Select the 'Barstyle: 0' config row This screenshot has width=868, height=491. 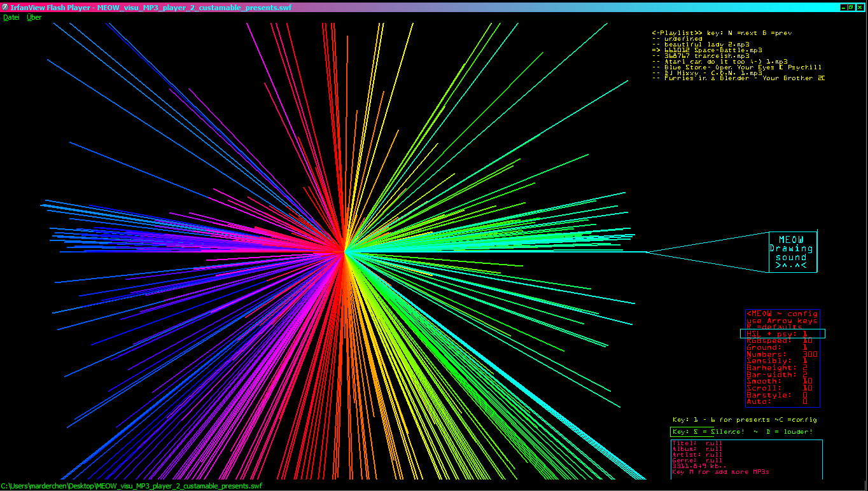click(777, 395)
